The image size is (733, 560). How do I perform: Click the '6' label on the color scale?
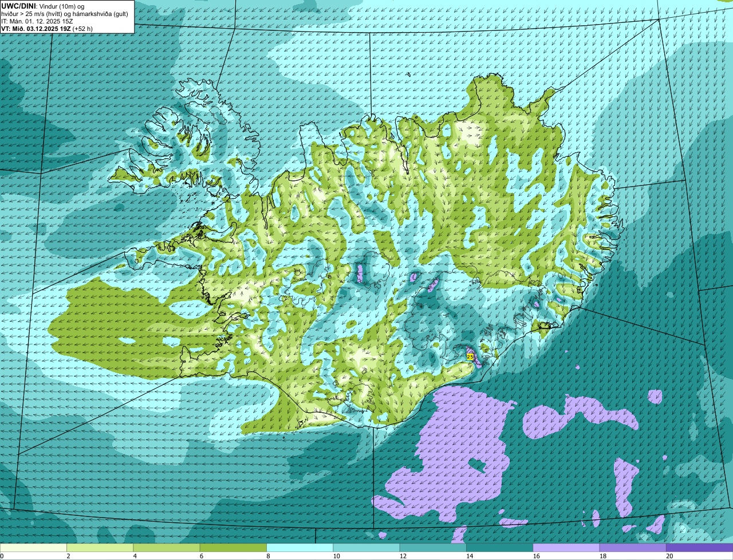[201, 556]
